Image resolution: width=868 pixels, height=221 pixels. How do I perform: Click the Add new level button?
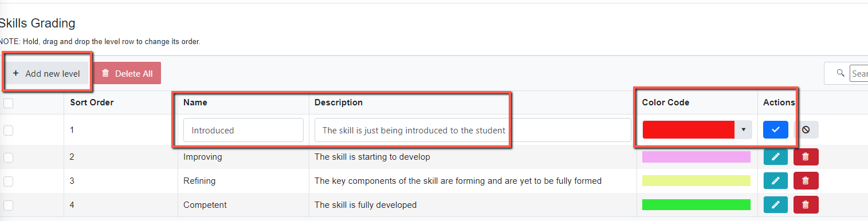point(46,73)
